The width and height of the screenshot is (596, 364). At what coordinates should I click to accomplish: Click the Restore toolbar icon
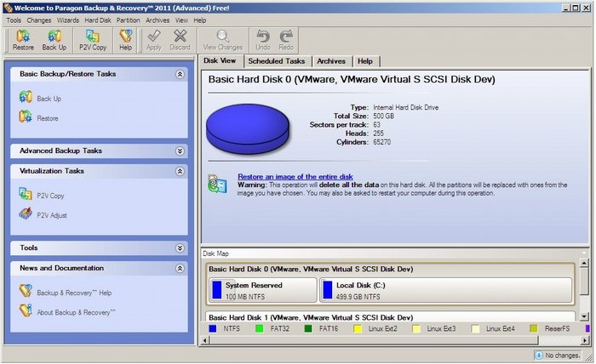[x=23, y=40]
